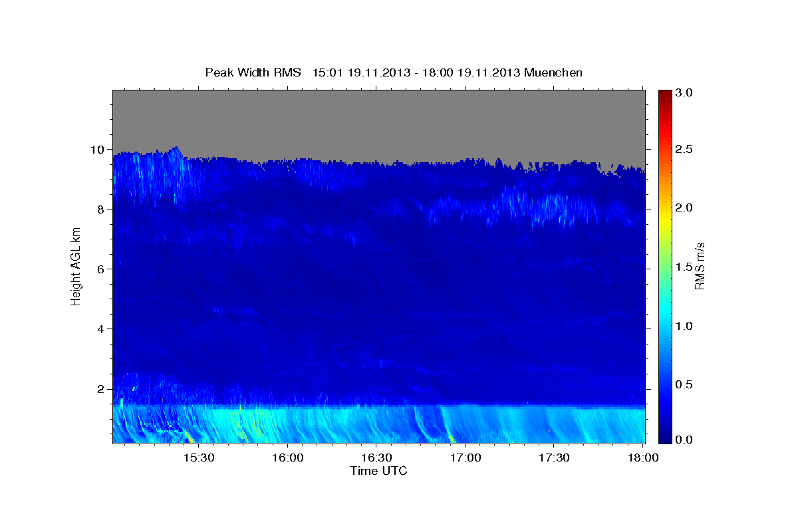Click the height axis label 6
Image resolution: width=798 pixels, height=532 pixels.
point(102,269)
